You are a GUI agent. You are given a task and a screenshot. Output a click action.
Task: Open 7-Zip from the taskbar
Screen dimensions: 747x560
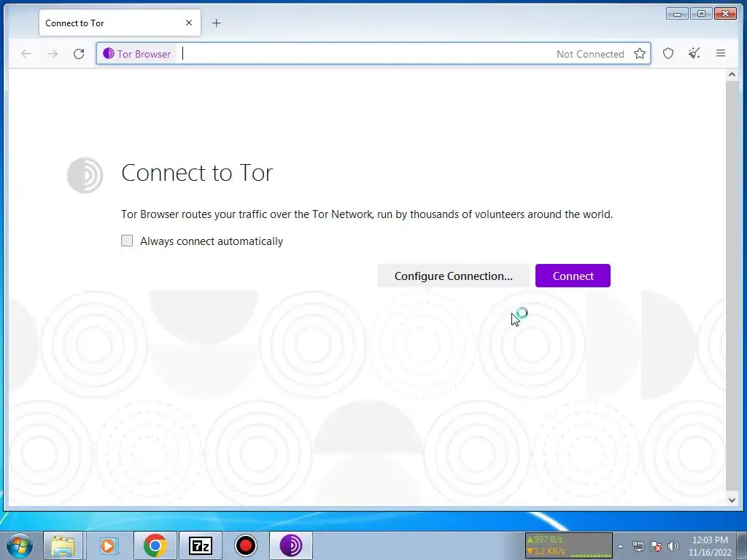click(200, 545)
